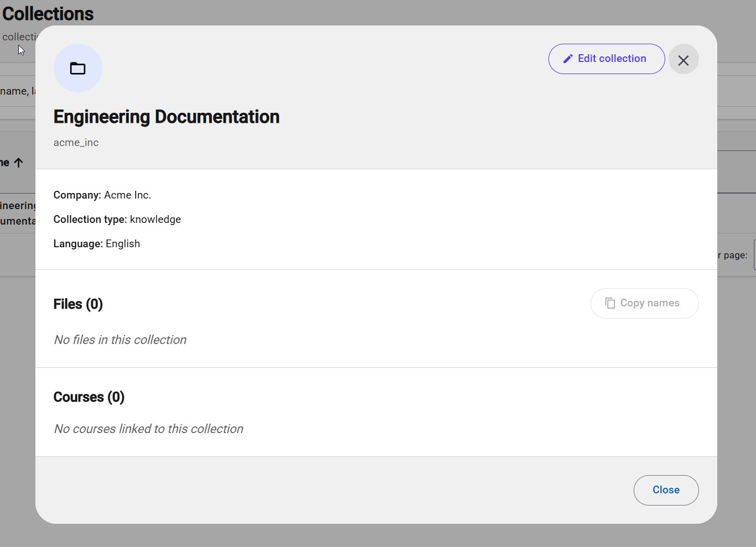
Task: Click the Collection type: knowledge line
Action: tap(117, 220)
